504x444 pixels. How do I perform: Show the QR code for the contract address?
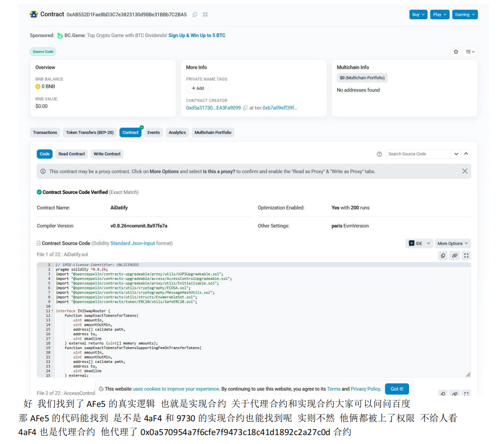point(205,15)
